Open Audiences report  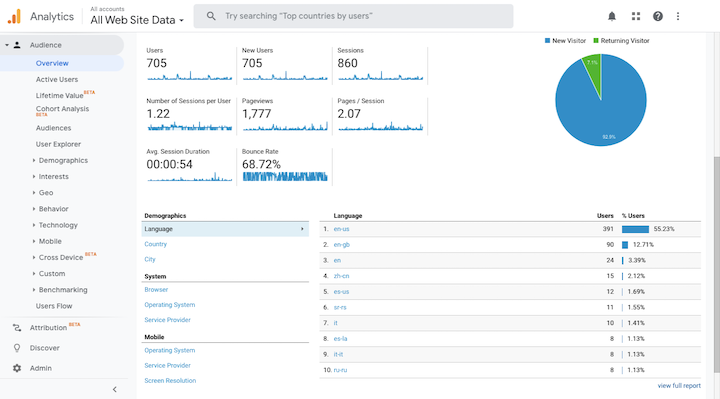(x=53, y=128)
